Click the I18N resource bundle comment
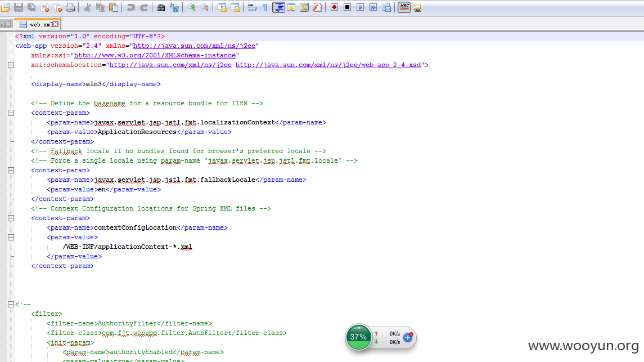Image resolution: width=644 pixels, height=362 pixels. point(147,103)
